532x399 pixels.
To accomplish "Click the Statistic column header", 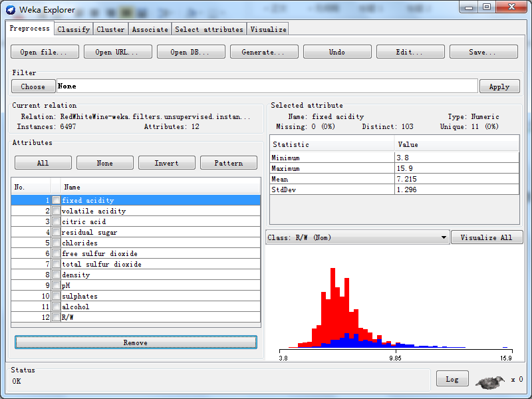I will click(x=332, y=144).
